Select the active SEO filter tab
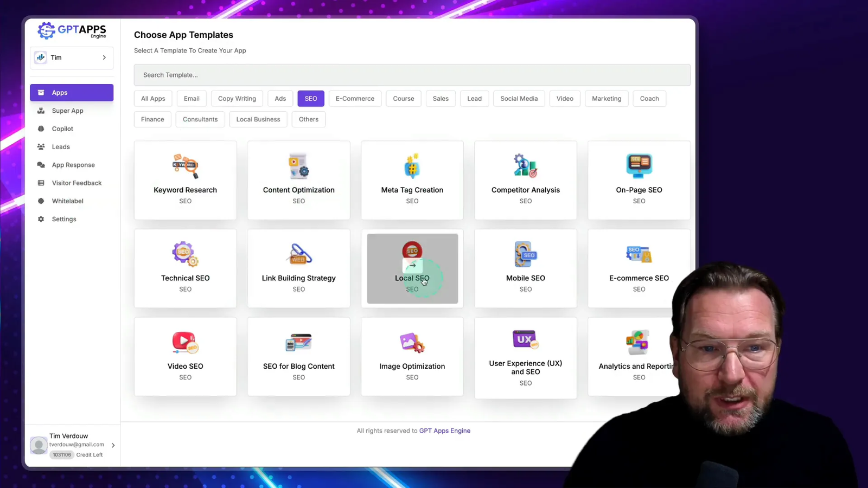Viewport: 868px width, 488px height. pos(311,99)
